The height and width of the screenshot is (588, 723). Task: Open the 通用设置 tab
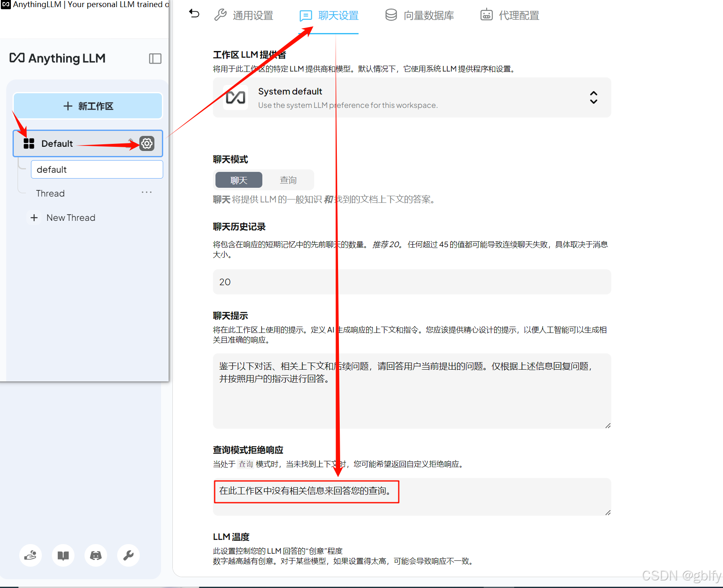click(244, 15)
